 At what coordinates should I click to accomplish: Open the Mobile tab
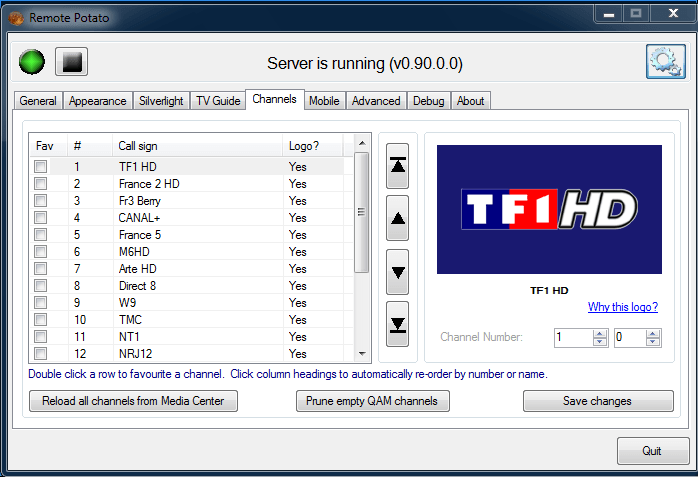[x=325, y=101]
